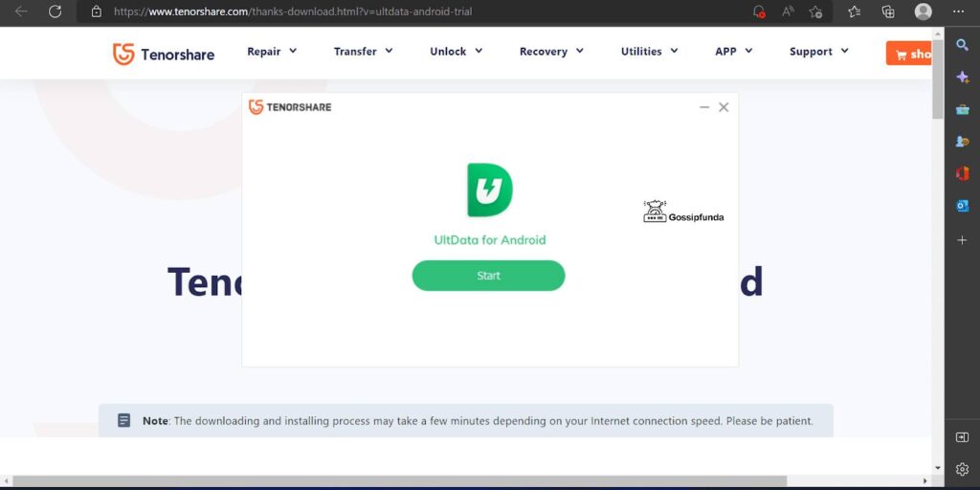The width and height of the screenshot is (980, 490).
Task: Open the sidebar Games icon
Action: (x=963, y=142)
